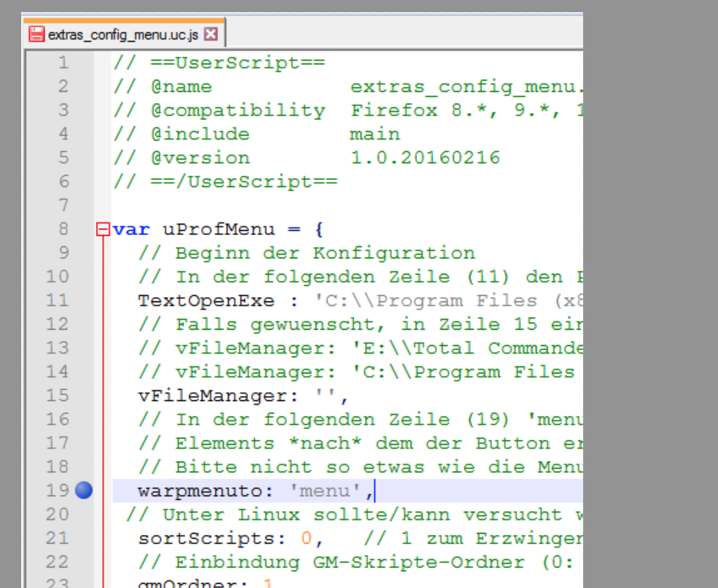The image size is (718, 588).
Task: Remove the blue bookmark on line 19
Action: point(84,491)
